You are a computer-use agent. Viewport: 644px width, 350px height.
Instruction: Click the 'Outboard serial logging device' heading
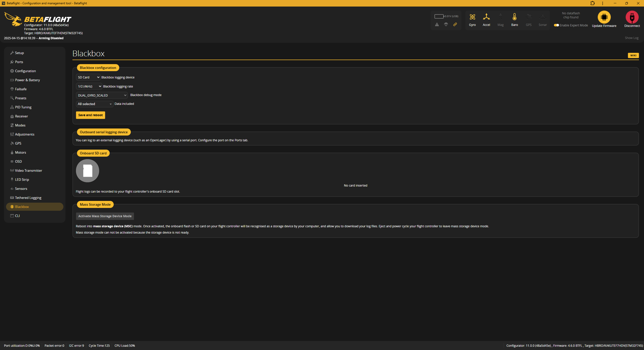coord(104,132)
